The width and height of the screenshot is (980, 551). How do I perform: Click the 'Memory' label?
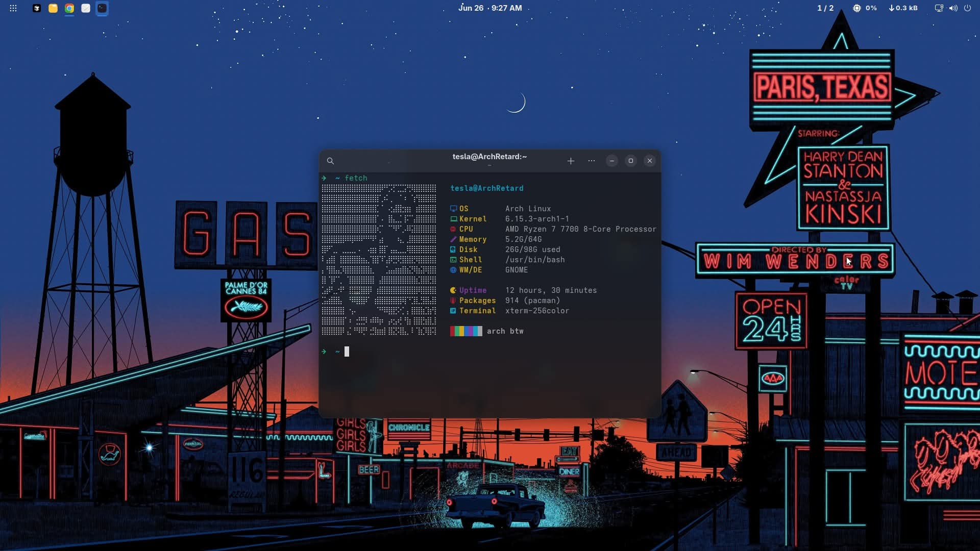point(473,239)
